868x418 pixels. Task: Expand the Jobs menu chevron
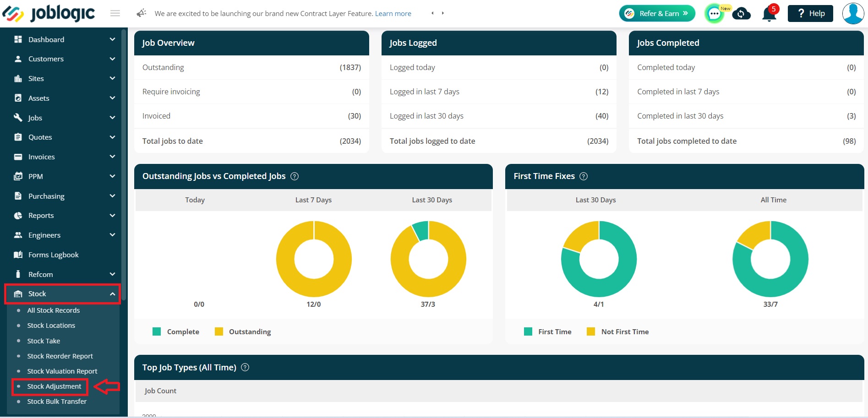[x=112, y=118]
